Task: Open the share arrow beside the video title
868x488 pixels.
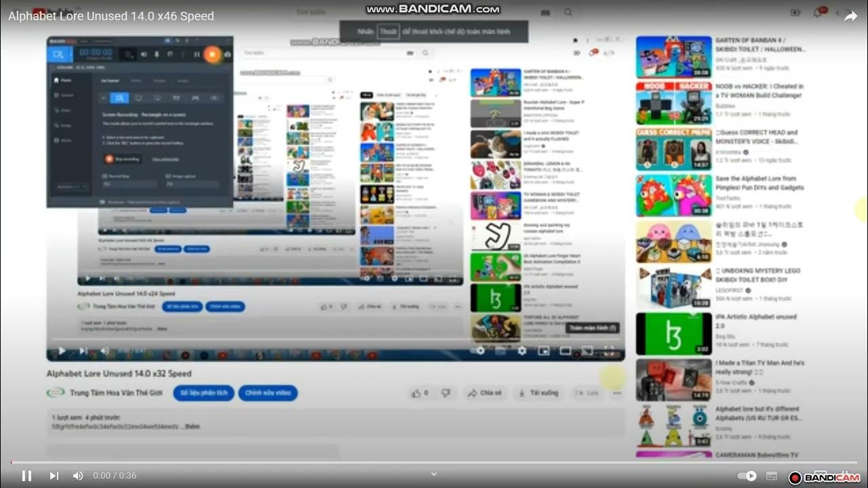Action: coord(850,16)
